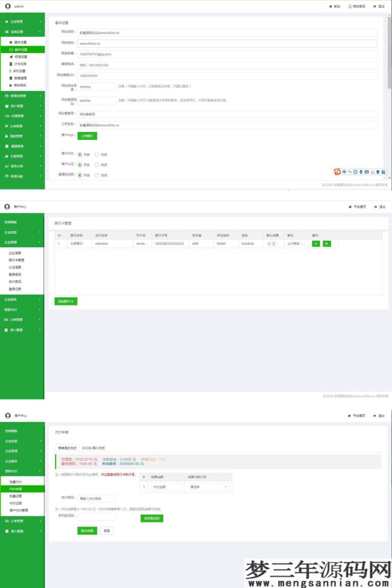Screen dimensions: 392x588
Task: Click the 修改密码 icon in admin header
Action: pos(350,6)
